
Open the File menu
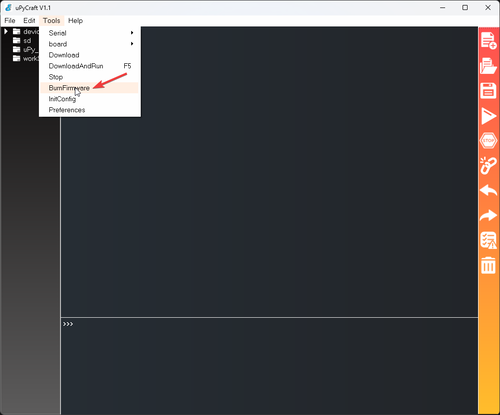pyautogui.click(x=10, y=21)
